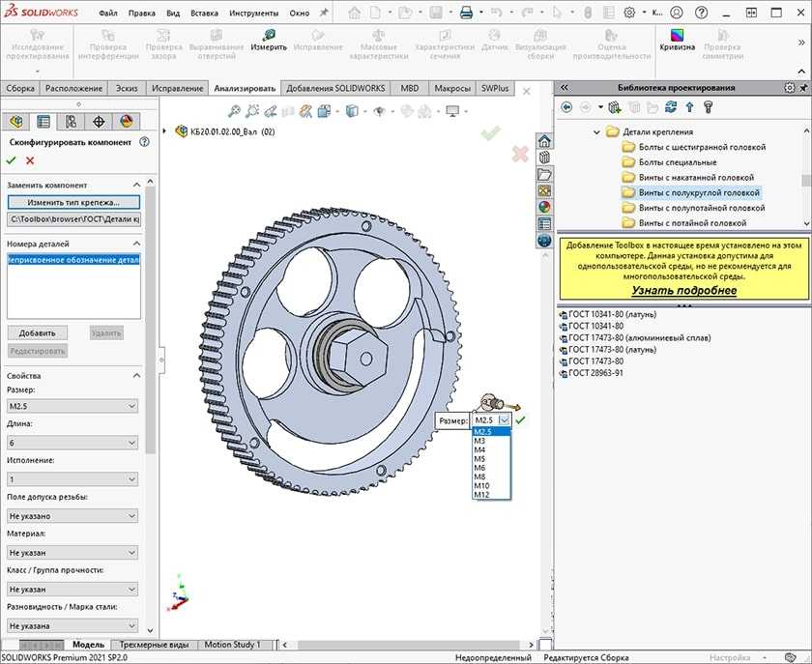Switch to the PropertyManager tab icon
Screen dimensions: 812x664
(x=43, y=122)
